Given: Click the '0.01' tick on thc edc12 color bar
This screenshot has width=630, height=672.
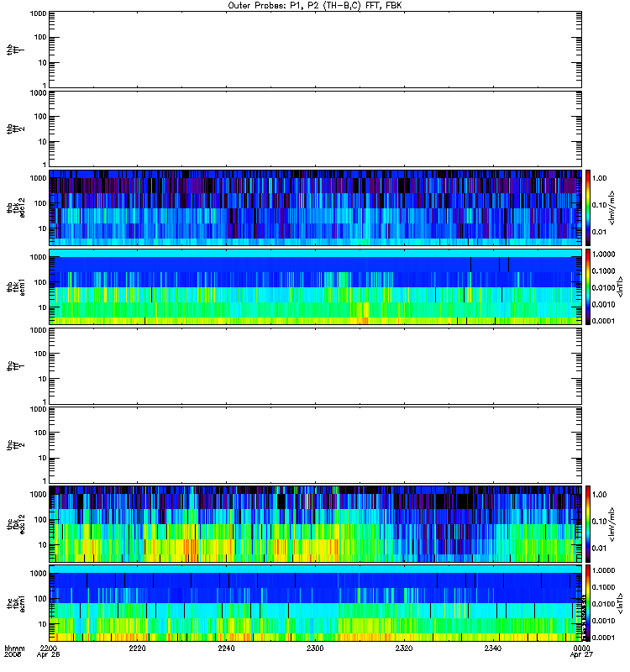Looking at the screenshot, I should [599, 549].
